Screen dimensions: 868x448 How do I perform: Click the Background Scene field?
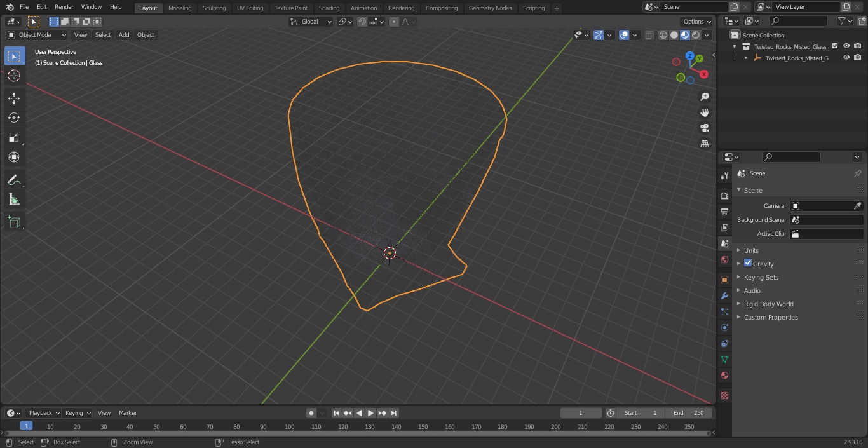coord(826,220)
